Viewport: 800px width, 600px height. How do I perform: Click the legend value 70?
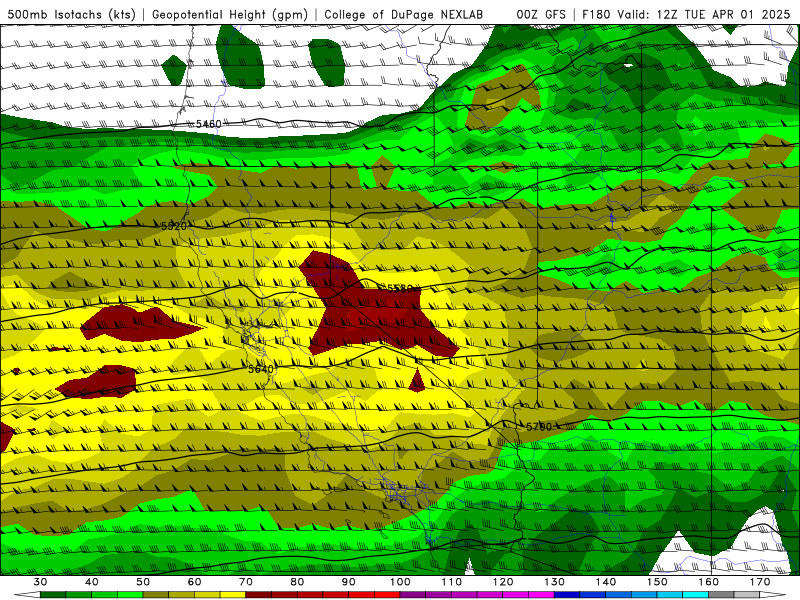coord(246,582)
